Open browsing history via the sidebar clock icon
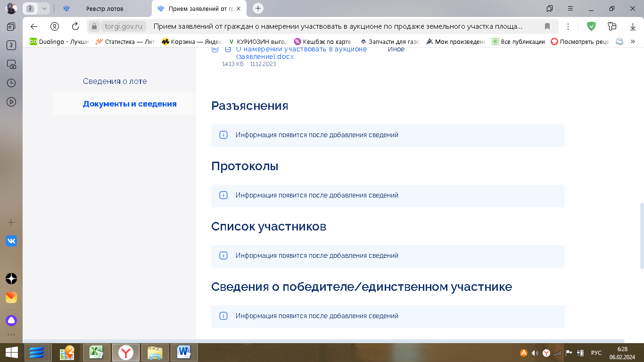Screen dimensions: 644x362 coord(11,83)
